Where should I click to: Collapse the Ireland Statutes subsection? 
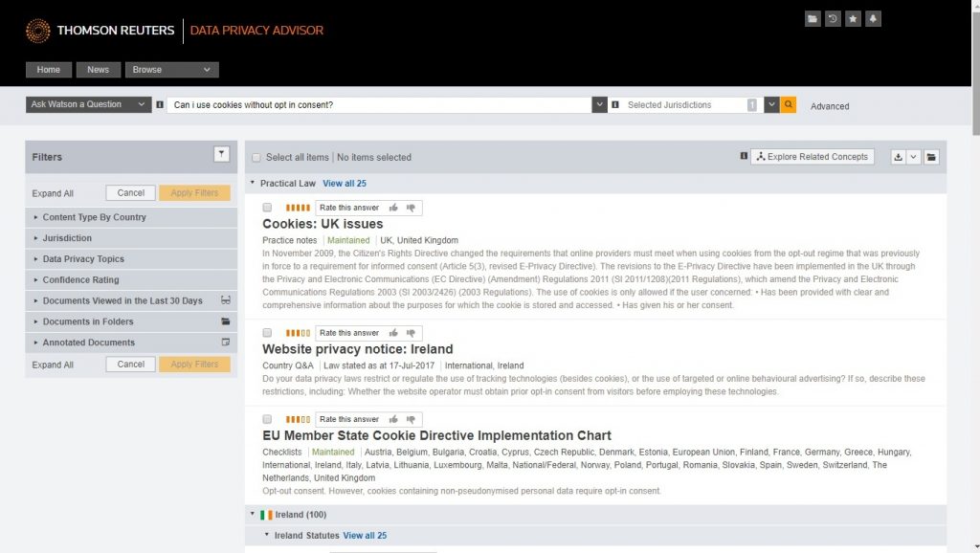pos(266,535)
